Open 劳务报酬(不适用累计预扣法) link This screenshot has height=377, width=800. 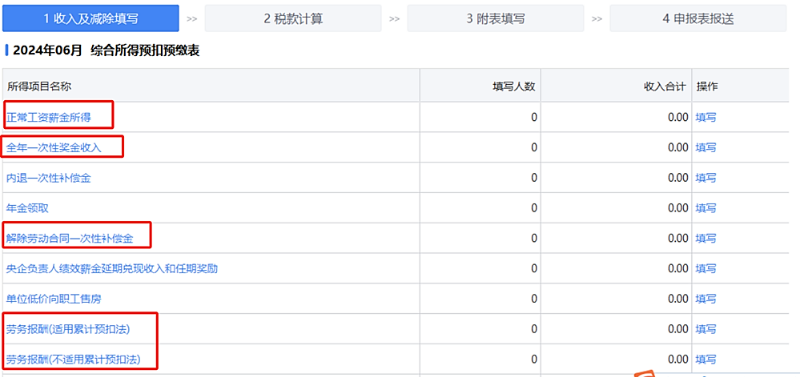(73, 360)
